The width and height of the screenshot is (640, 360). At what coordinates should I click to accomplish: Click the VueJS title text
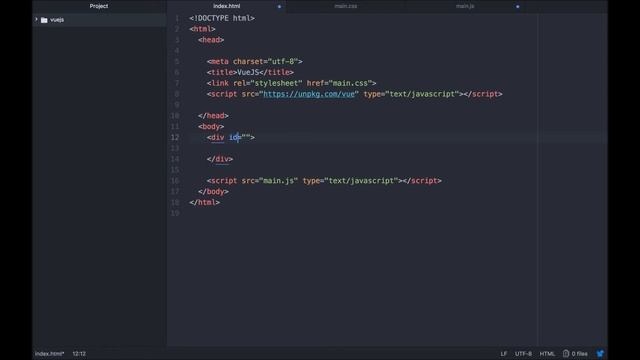tap(248, 72)
